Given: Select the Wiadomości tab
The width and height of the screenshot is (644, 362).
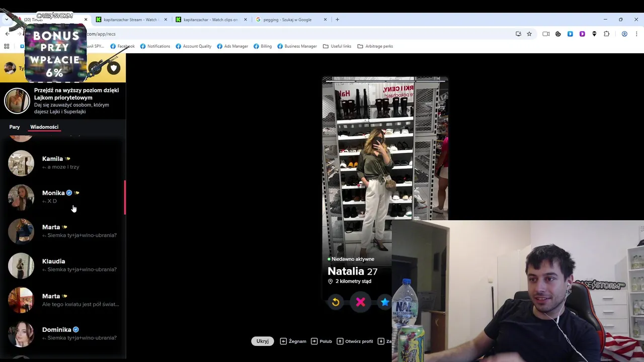Looking at the screenshot, I should pos(44,127).
